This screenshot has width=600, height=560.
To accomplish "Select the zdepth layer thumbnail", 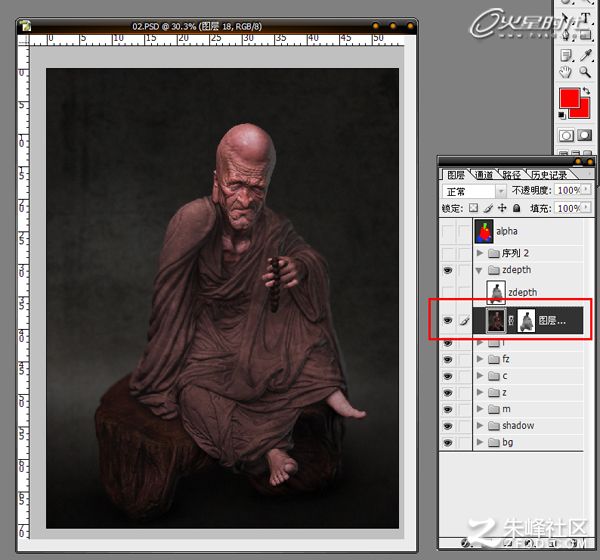I will (496, 292).
